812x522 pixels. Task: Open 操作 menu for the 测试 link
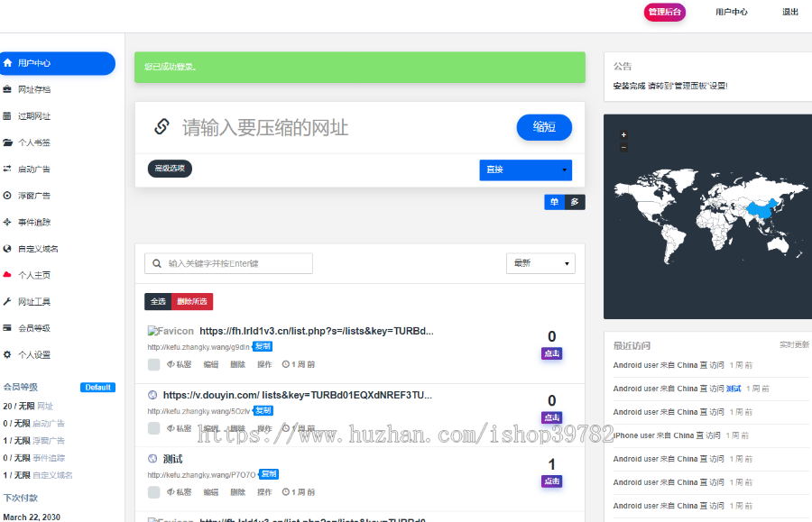tap(264, 492)
